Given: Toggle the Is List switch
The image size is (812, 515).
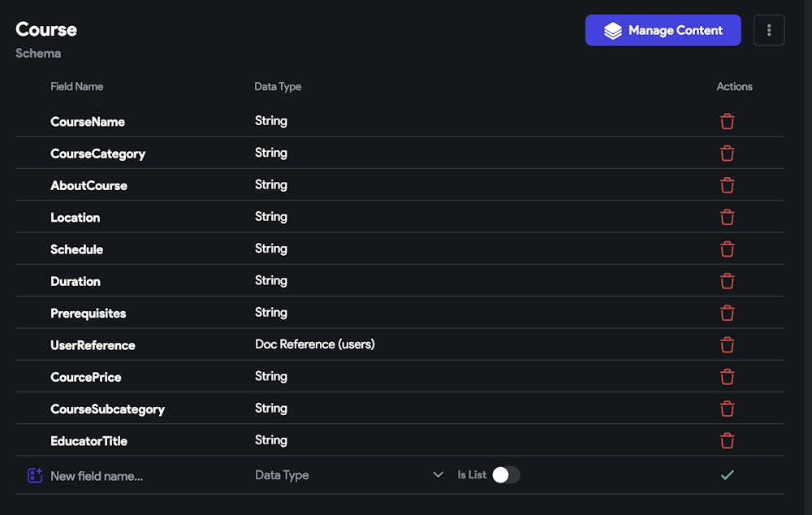Looking at the screenshot, I should click(506, 474).
